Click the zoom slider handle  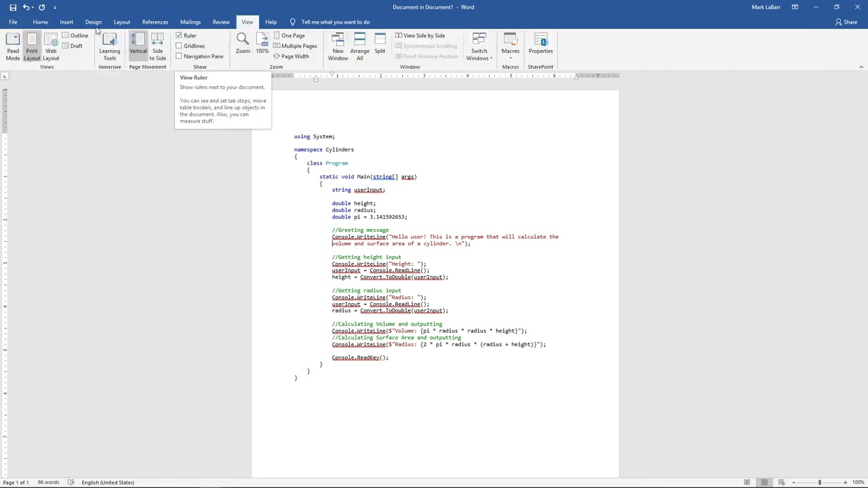(819, 483)
